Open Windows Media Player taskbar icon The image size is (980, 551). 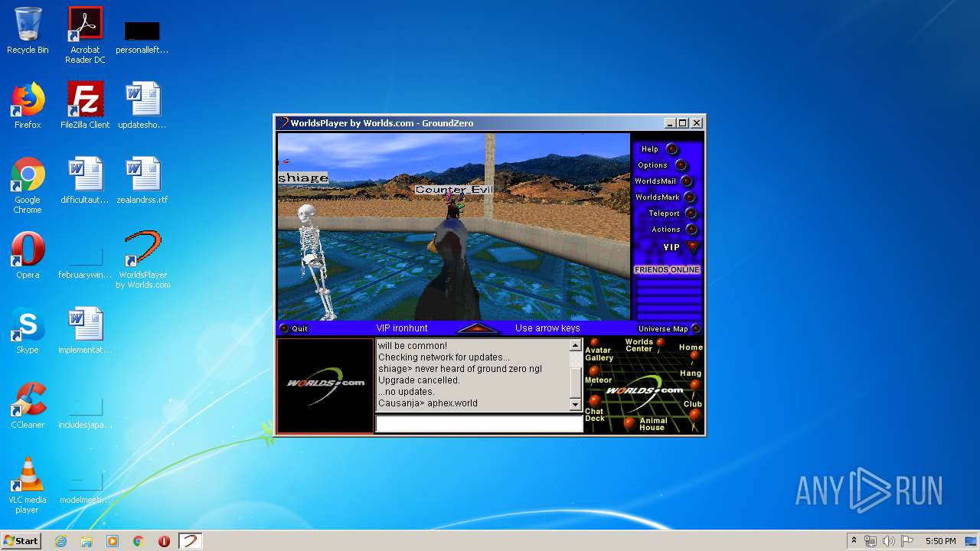tap(113, 541)
